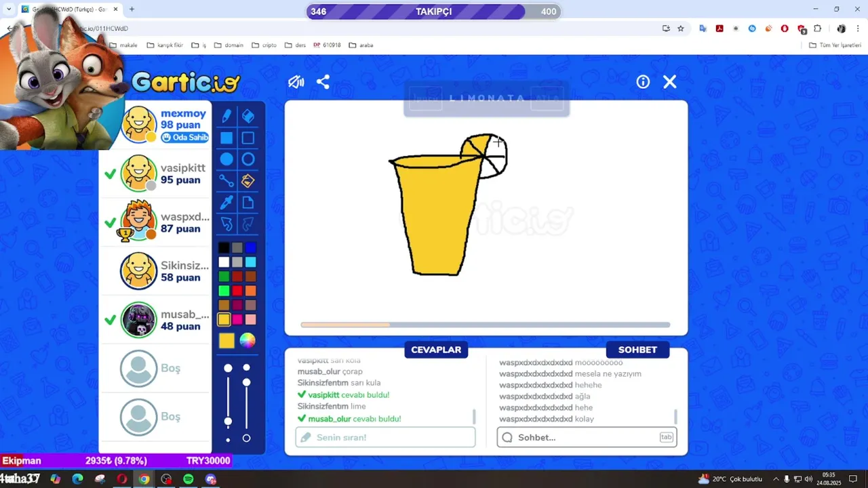
Task: Click the 'Oda Sahibi' room owner badge
Action: point(185,138)
